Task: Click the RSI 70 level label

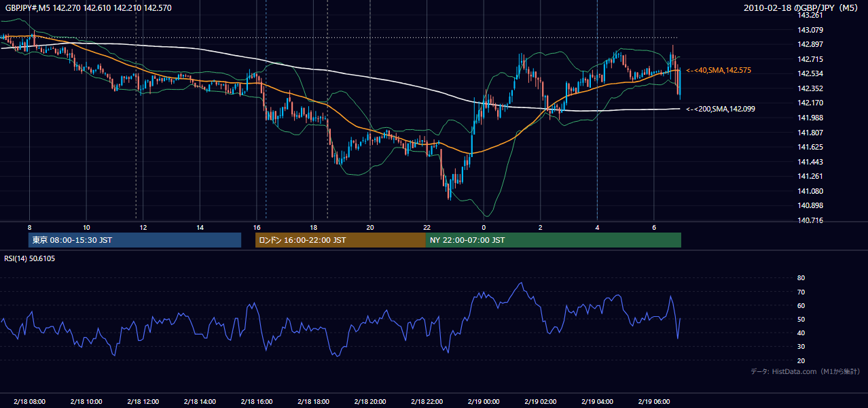Action: tap(801, 292)
